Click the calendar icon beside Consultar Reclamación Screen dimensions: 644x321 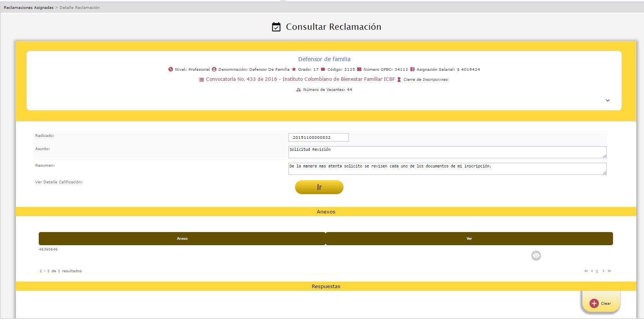coord(276,27)
